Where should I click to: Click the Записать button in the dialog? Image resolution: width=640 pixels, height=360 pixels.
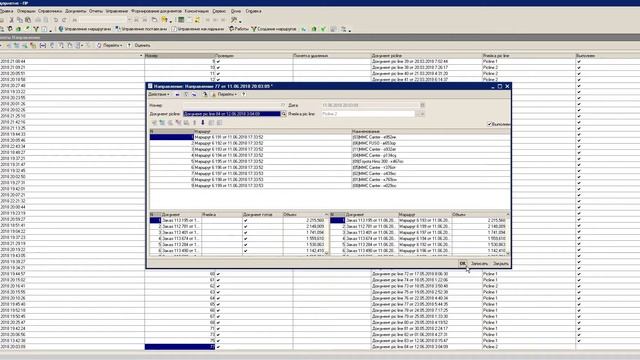479,264
